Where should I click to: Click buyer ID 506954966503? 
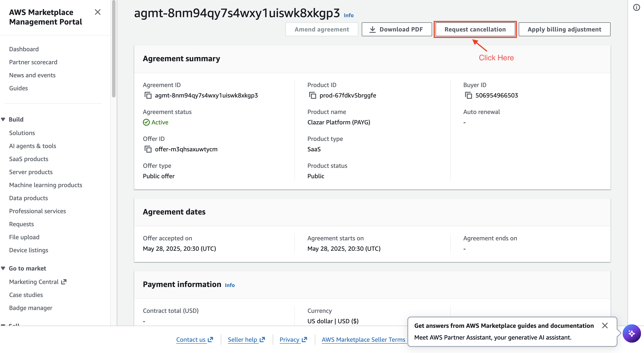(x=497, y=95)
